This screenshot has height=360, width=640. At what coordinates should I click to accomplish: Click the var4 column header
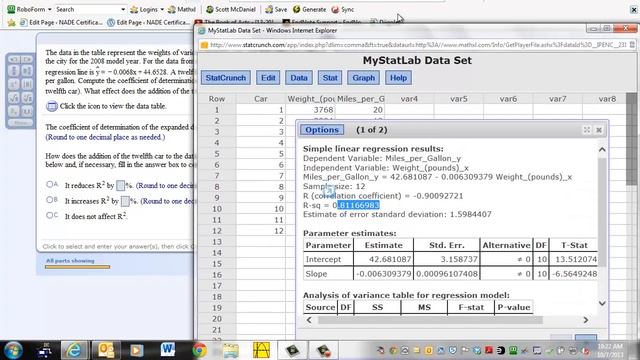coord(409,99)
